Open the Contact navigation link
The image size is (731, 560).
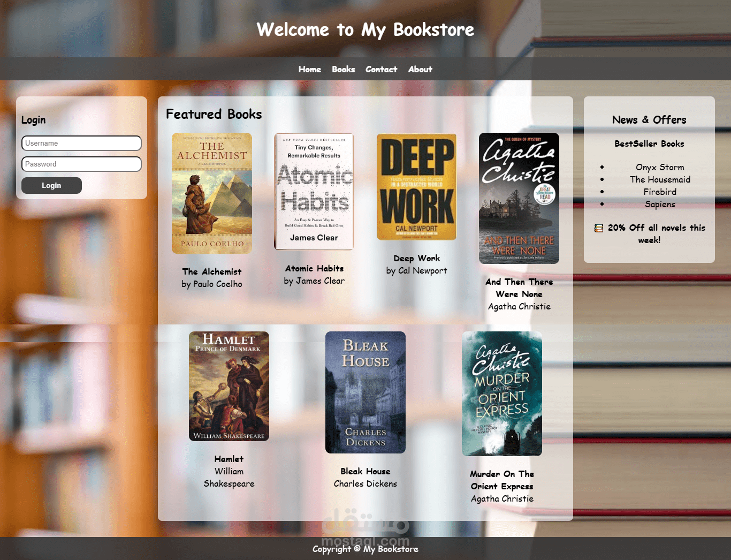click(x=382, y=69)
